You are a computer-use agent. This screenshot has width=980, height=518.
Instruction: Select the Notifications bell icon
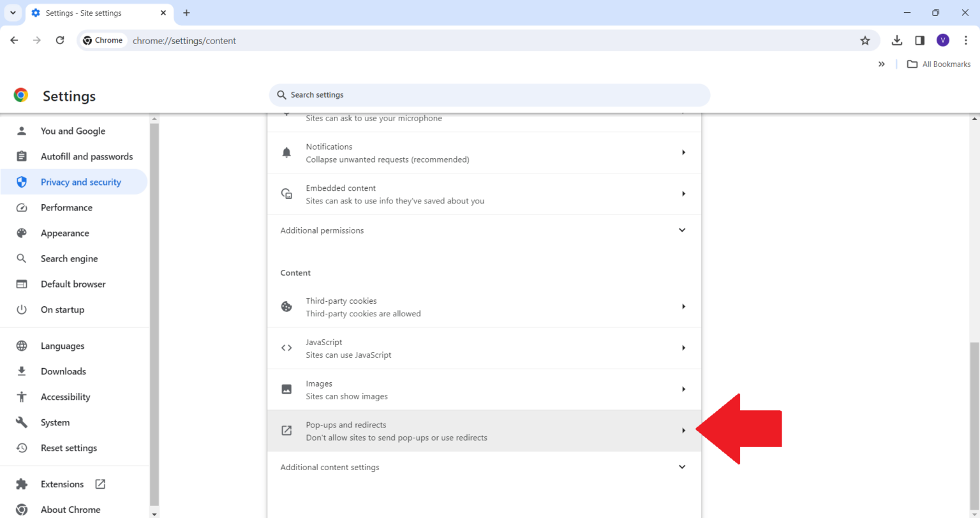click(286, 152)
